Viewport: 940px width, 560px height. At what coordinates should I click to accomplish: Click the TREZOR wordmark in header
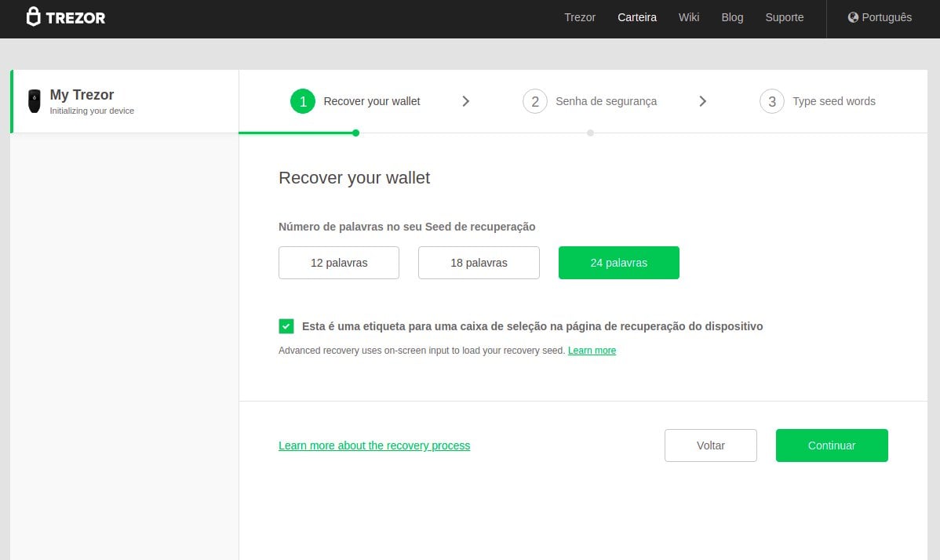click(75, 18)
